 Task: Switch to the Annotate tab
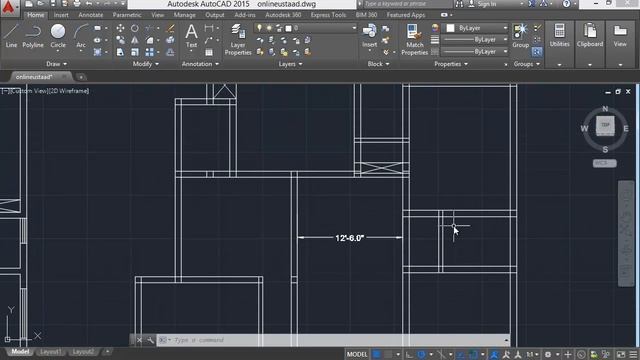[91, 15]
